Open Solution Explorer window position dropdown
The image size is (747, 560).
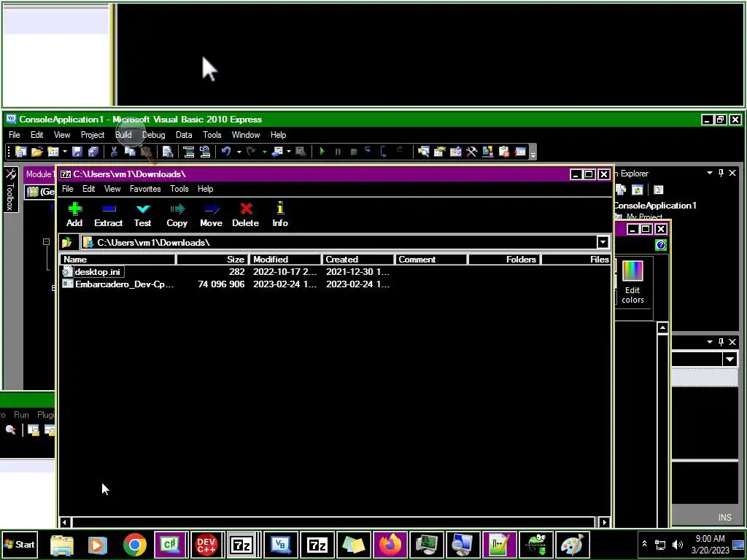point(710,173)
